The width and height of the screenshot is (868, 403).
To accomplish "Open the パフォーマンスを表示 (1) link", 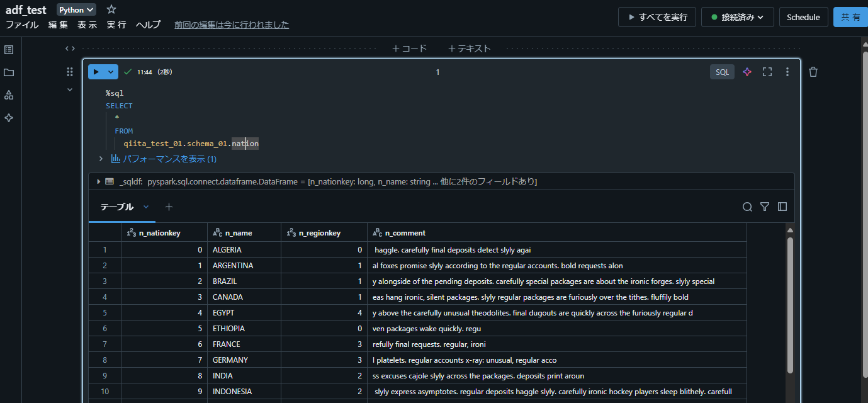I will pyautogui.click(x=169, y=159).
